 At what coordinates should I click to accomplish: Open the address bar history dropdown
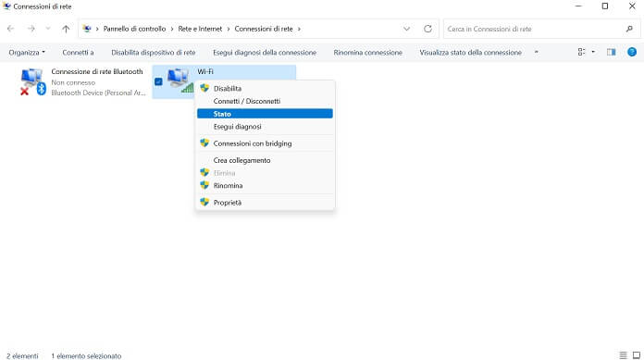(x=406, y=29)
